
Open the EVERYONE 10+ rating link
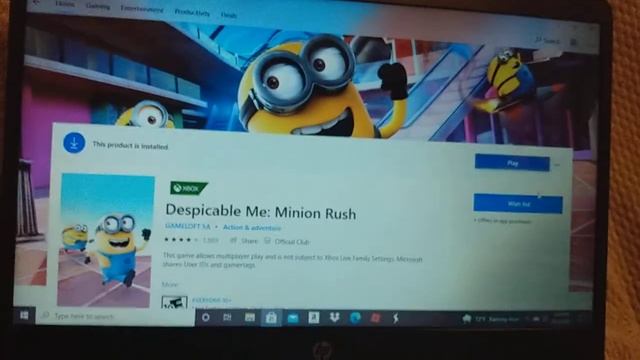click(x=211, y=300)
